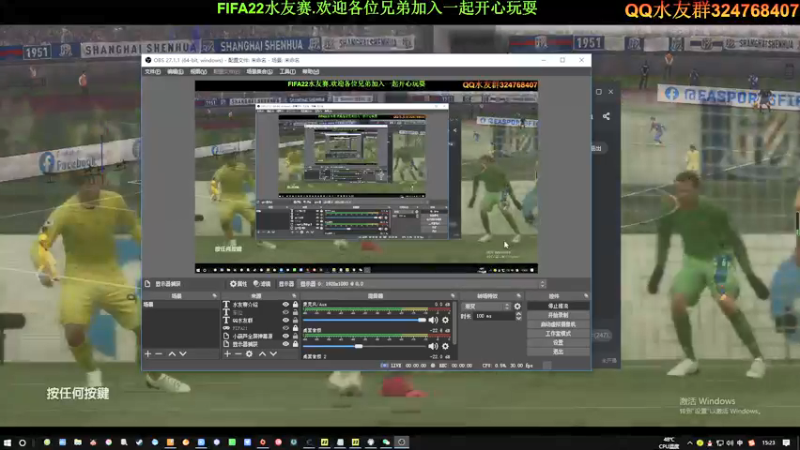The height and width of the screenshot is (450, 800).
Task: Select the 场景 scene entry in scenes list
Action: 181,305
